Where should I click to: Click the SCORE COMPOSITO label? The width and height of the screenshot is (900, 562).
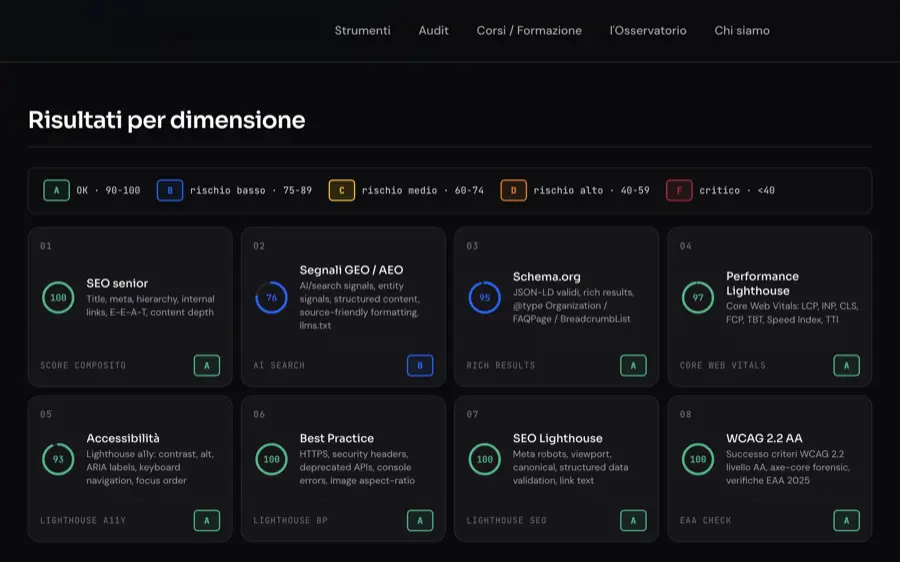(83, 365)
